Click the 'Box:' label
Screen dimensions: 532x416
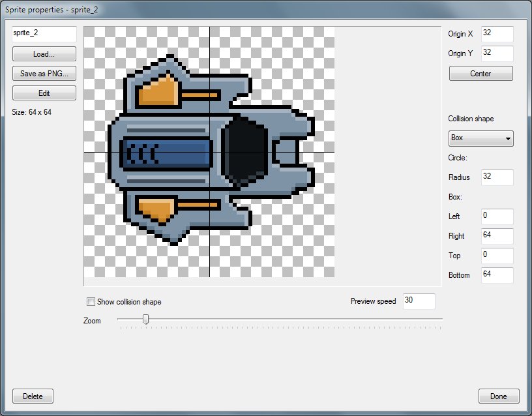[x=455, y=197]
